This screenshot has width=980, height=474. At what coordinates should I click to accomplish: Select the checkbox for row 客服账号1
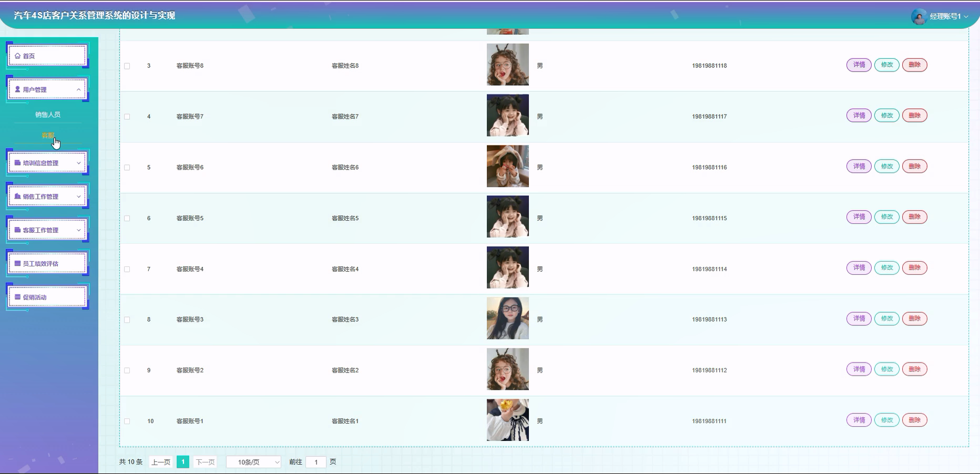click(x=127, y=421)
